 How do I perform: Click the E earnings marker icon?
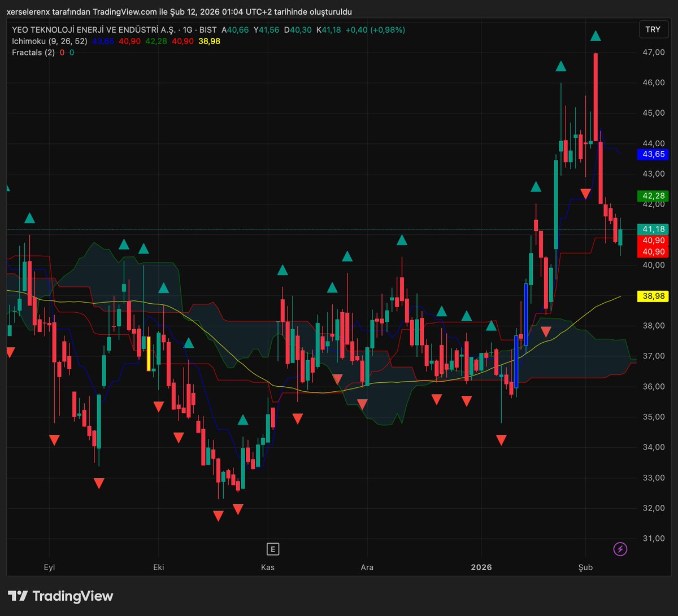(273, 549)
